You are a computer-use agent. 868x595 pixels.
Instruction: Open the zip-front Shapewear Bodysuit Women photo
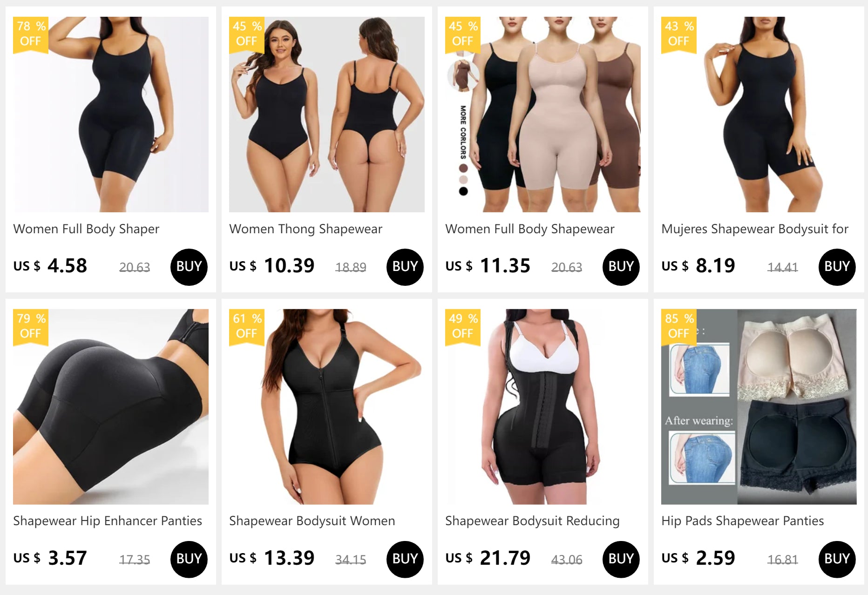[327, 406]
